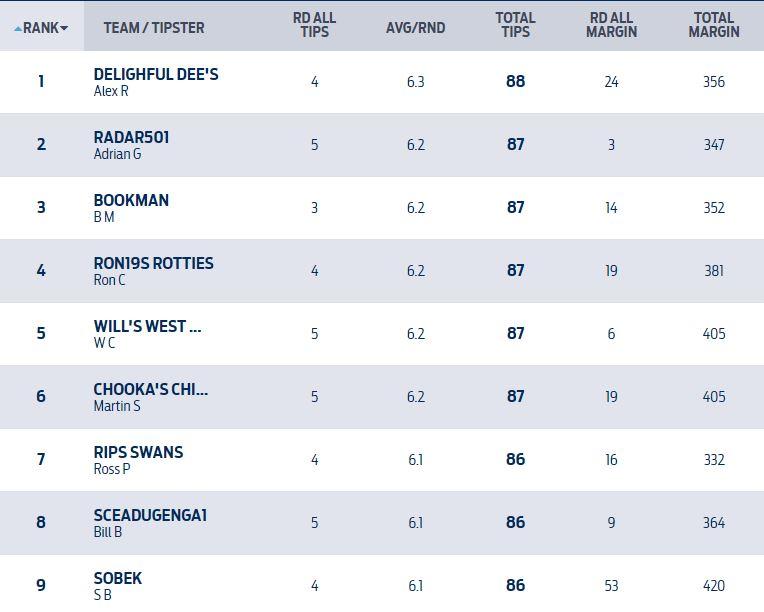Viewport: 764px width, 612px height.
Task: Sort by Team / Tipster column
Action: 153,28
